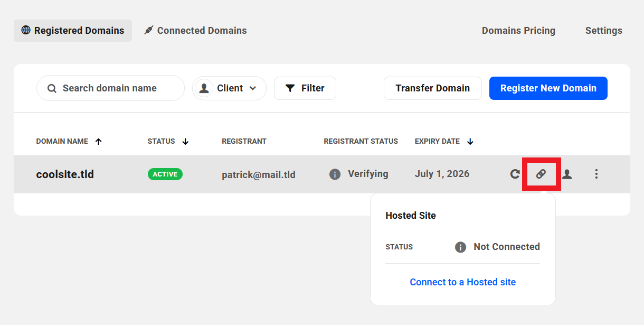Open domain Settings
Image resolution: width=644 pixels, height=325 pixels.
click(x=603, y=31)
